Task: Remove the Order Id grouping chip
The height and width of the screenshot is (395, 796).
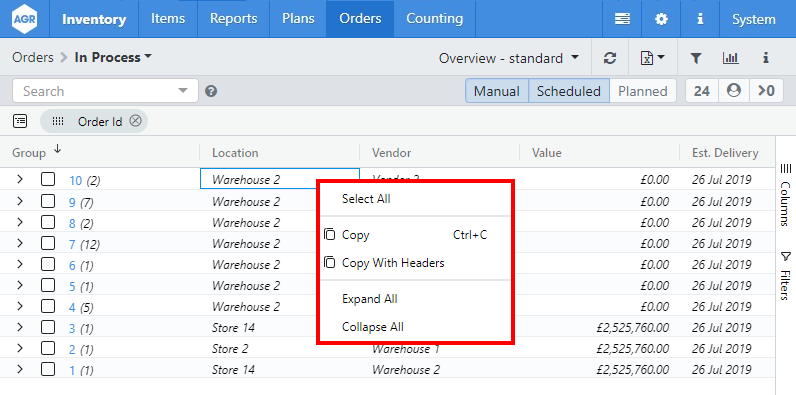Action: (x=135, y=121)
